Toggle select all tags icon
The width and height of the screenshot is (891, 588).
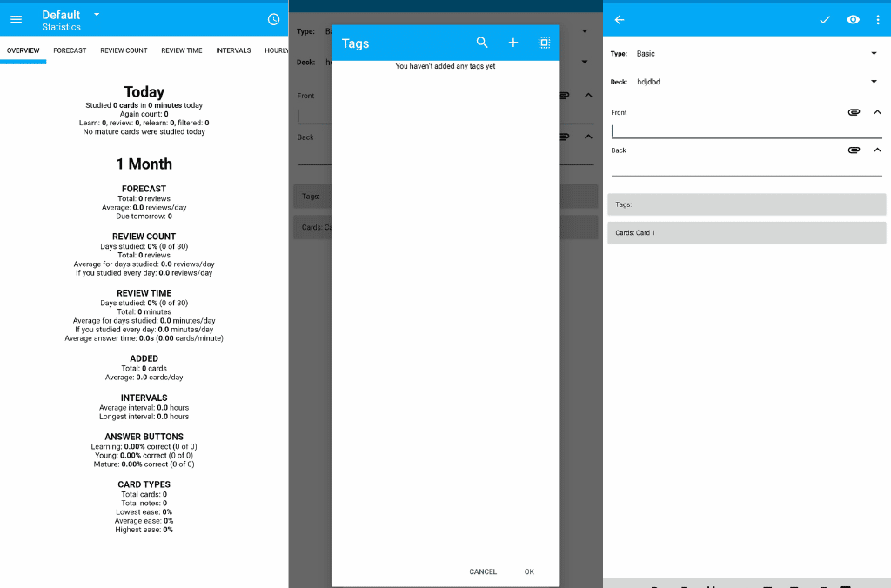544,43
